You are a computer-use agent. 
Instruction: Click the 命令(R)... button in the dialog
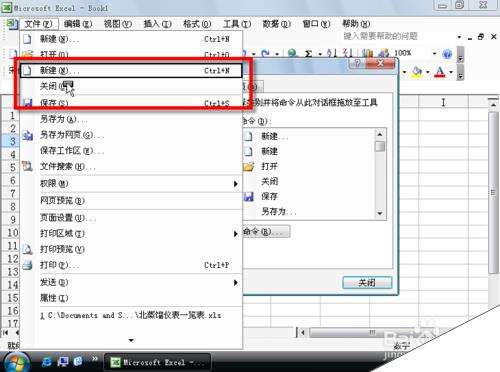pos(266,231)
